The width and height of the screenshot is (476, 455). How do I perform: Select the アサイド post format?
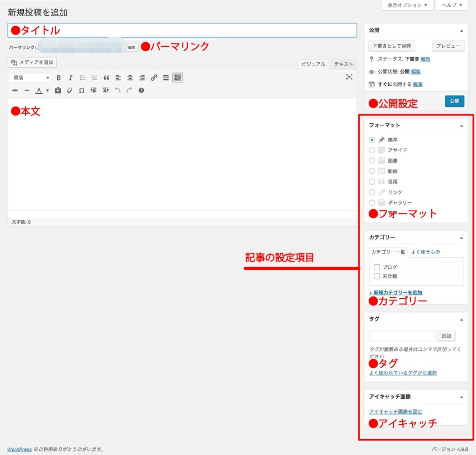[x=372, y=150]
